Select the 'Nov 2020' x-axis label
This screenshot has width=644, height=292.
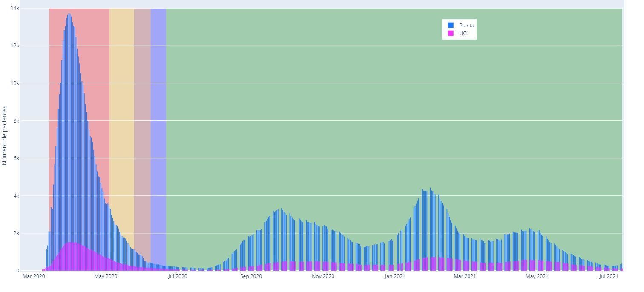[x=323, y=276]
